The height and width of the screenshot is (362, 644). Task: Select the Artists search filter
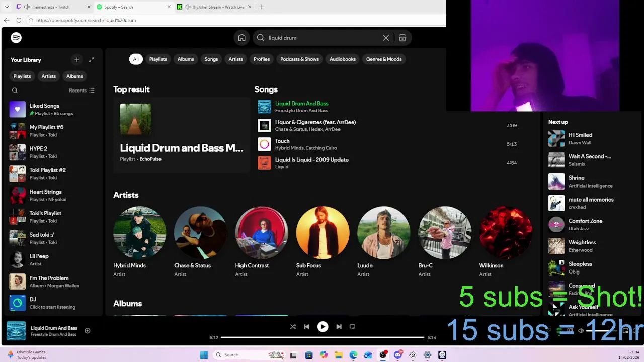point(235,59)
